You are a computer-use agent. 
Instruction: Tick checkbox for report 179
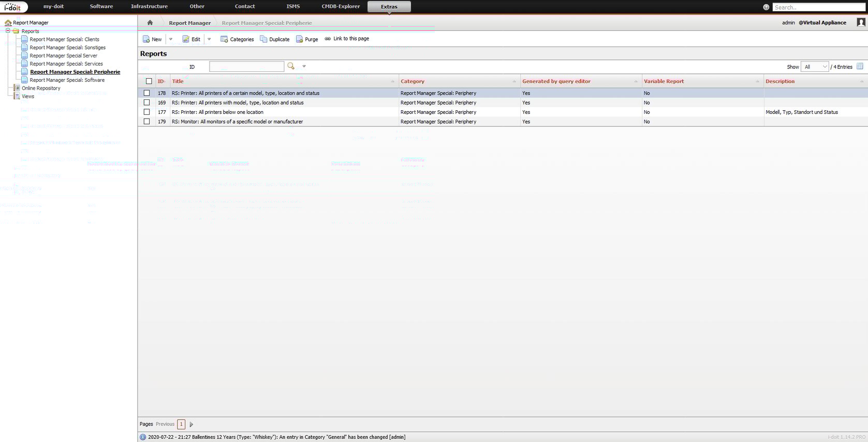tap(147, 122)
